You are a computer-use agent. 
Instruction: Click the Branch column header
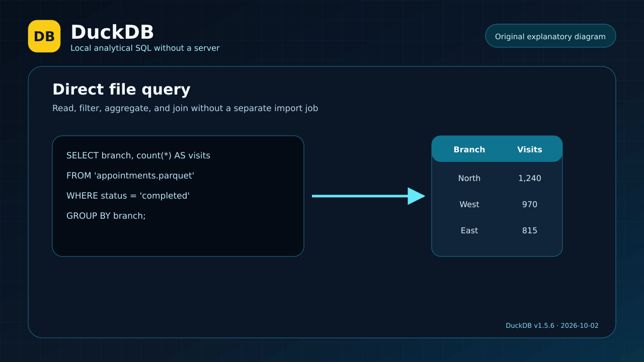469,149
